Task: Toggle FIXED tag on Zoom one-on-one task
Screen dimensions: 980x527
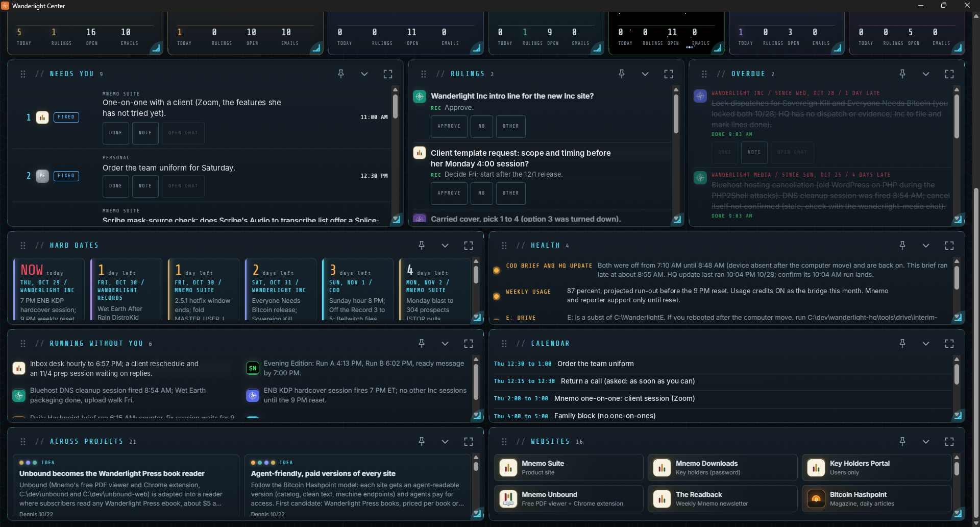Action: tap(66, 117)
